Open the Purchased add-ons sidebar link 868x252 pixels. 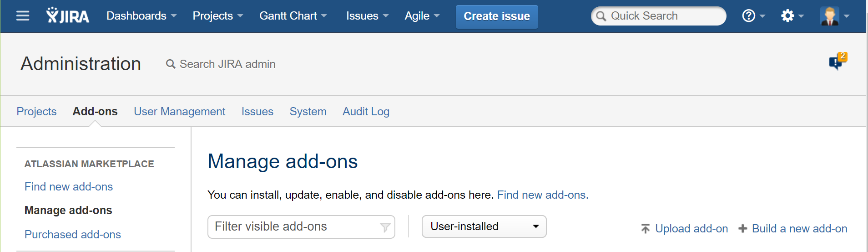pyautogui.click(x=73, y=234)
